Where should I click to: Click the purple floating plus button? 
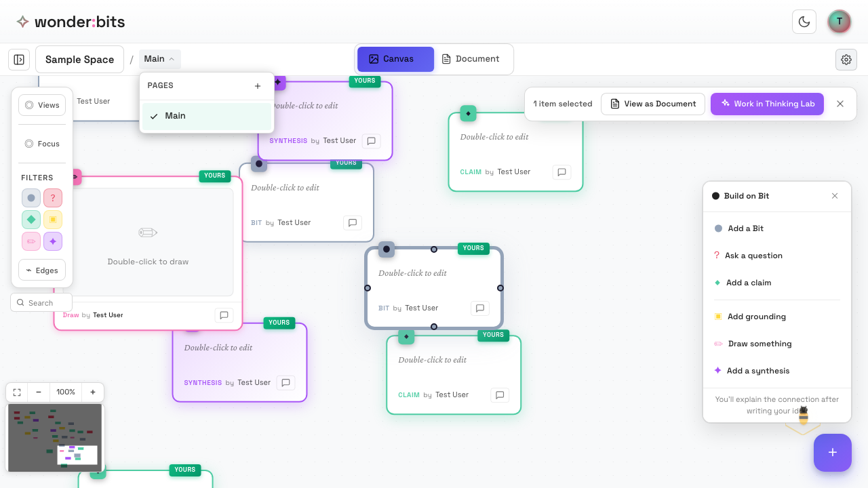[x=832, y=453]
